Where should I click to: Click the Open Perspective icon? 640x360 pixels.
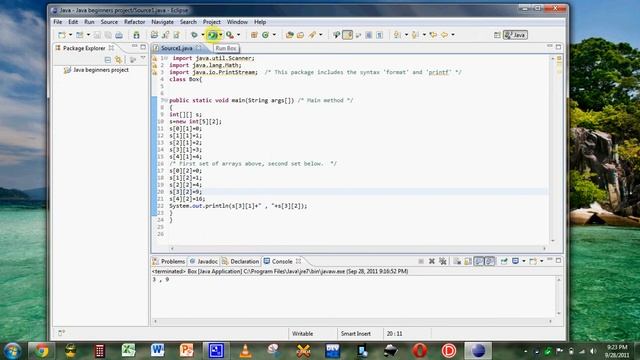497,35
